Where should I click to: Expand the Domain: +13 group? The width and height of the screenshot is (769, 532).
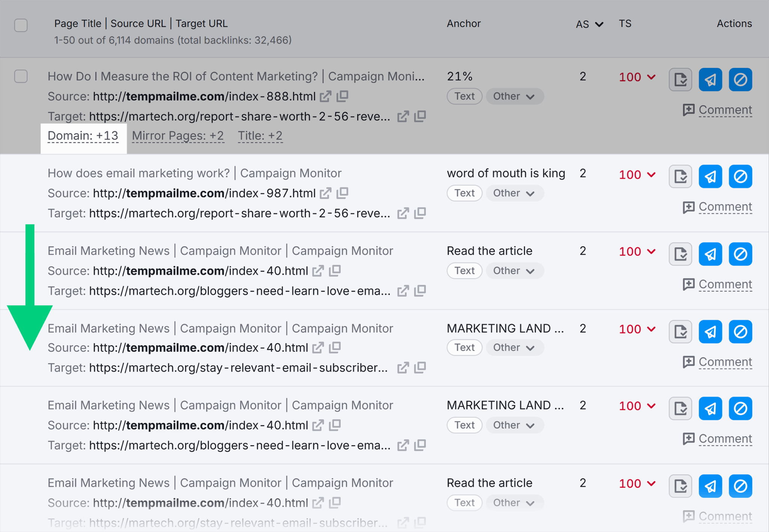point(83,136)
